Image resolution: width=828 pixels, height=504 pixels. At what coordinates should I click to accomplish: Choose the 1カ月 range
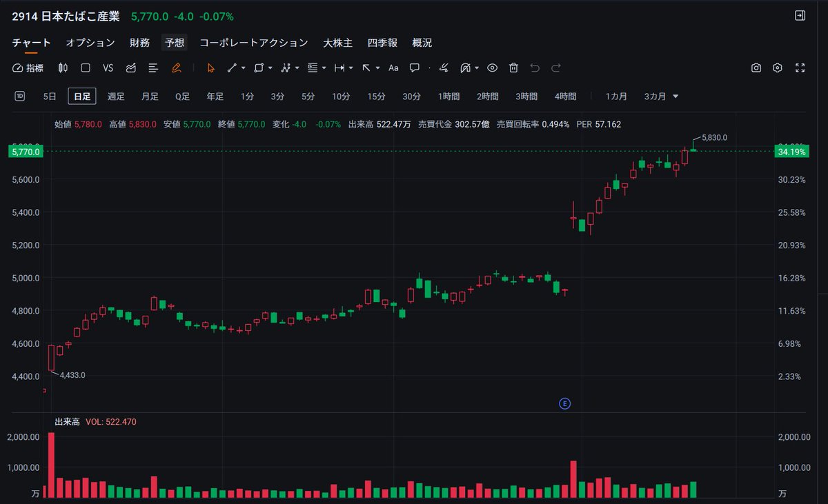coord(616,97)
